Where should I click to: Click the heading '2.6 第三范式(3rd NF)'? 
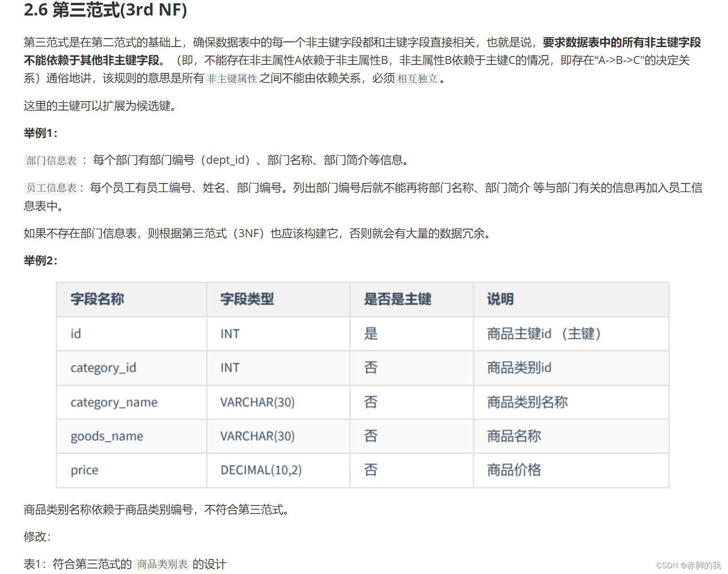coord(105,10)
